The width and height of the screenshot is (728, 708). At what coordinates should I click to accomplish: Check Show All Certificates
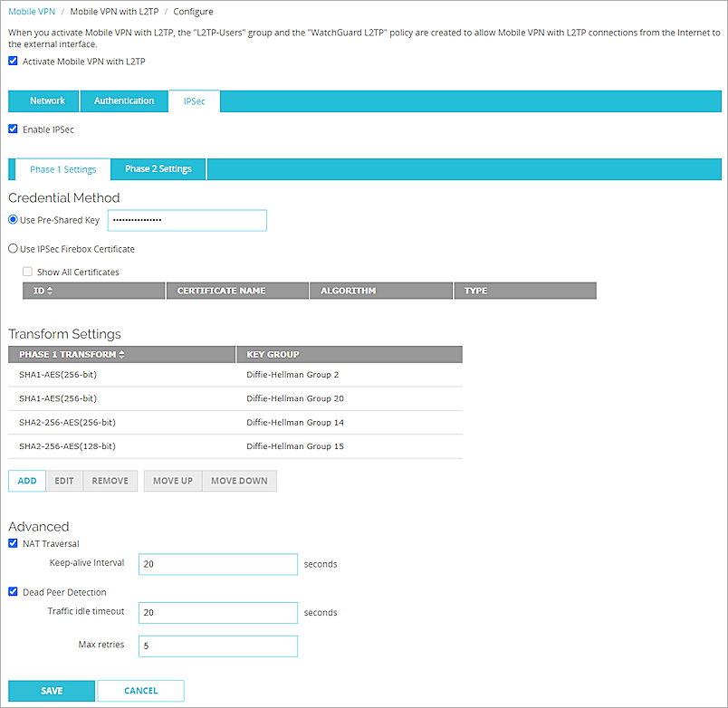pyautogui.click(x=26, y=271)
